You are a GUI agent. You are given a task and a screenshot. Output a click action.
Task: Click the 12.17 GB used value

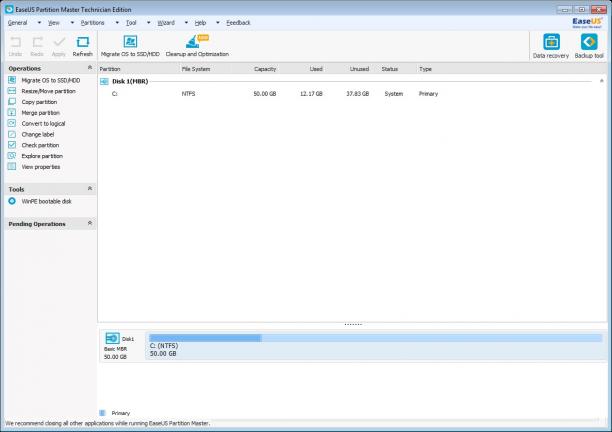[311, 94]
